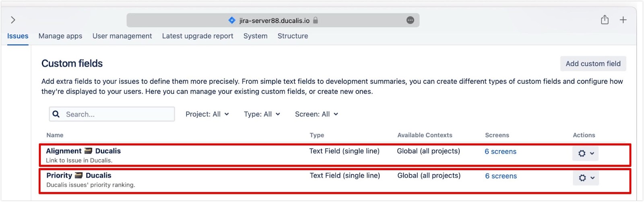Image resolution: width=644 pixels, height=202 pixels.
Task: Click the search magnifier icon
Action: (56, 114)
